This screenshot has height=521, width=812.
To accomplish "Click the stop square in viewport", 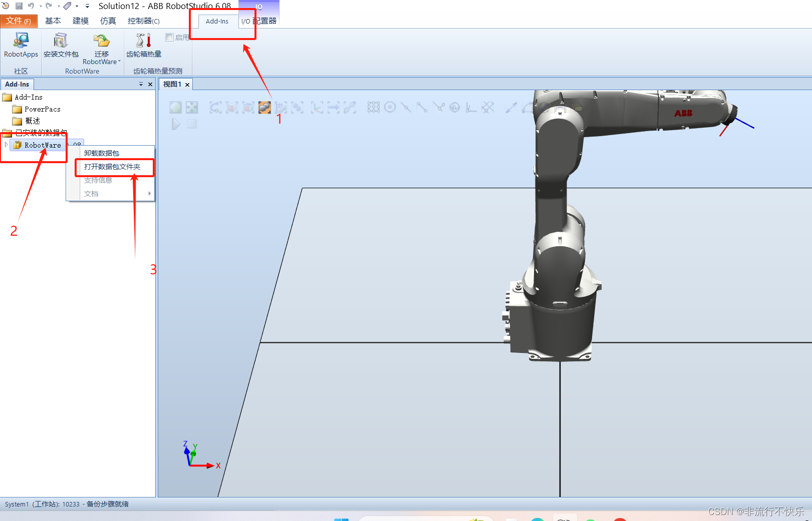I will (x=192, y=124).
